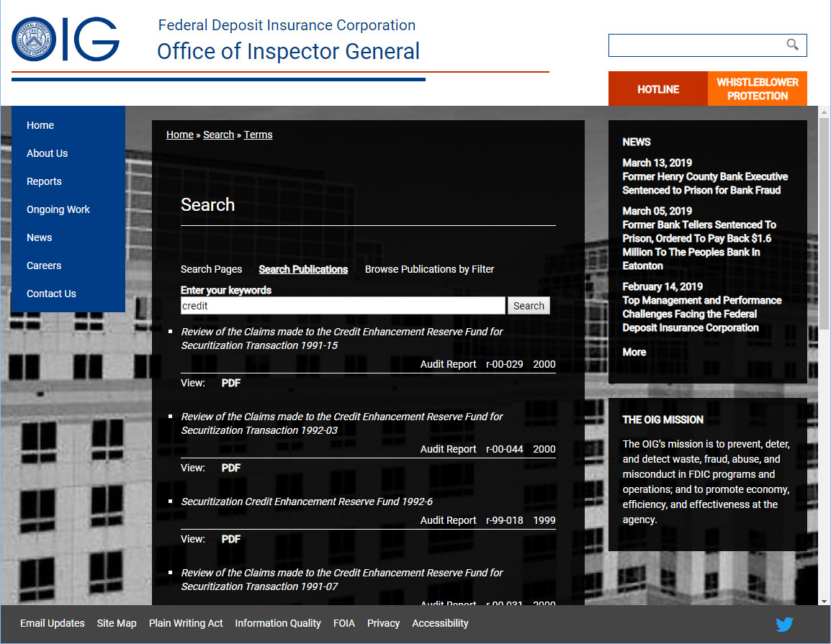Click the Office of Inspector General title
Screen dimensions: 831x644
point(288,51)
